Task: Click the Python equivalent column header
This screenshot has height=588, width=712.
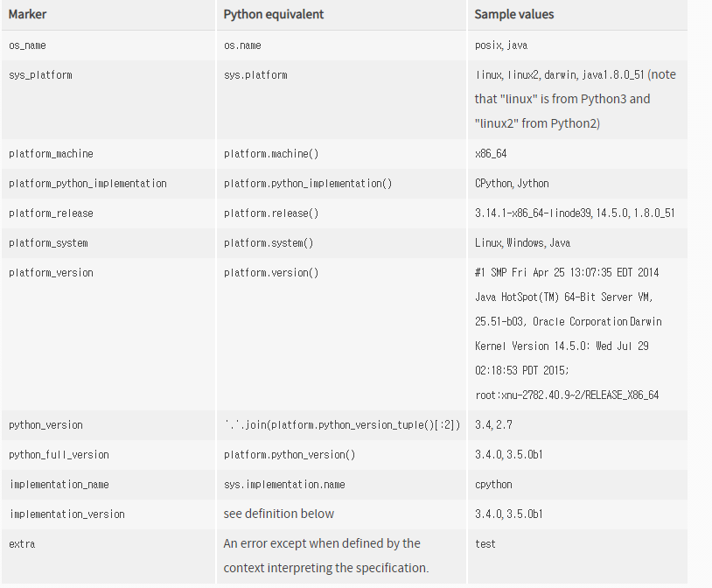Action: click(272, 14)
